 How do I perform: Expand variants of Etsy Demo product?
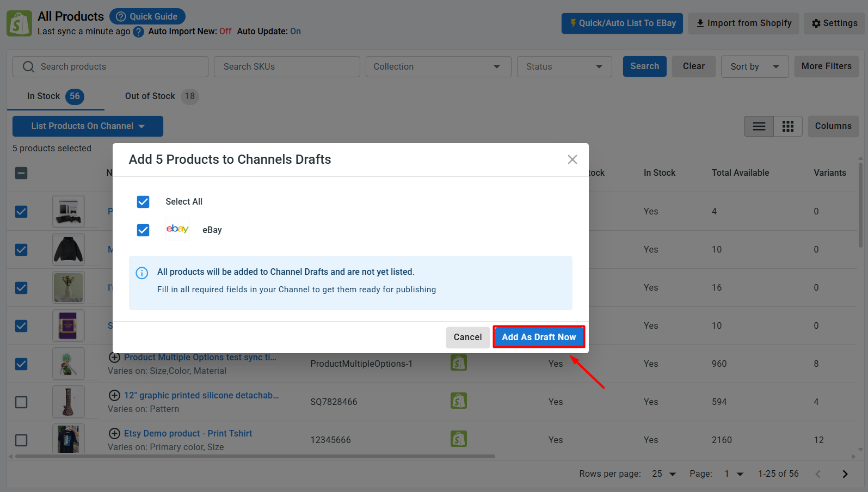[114, 434]
